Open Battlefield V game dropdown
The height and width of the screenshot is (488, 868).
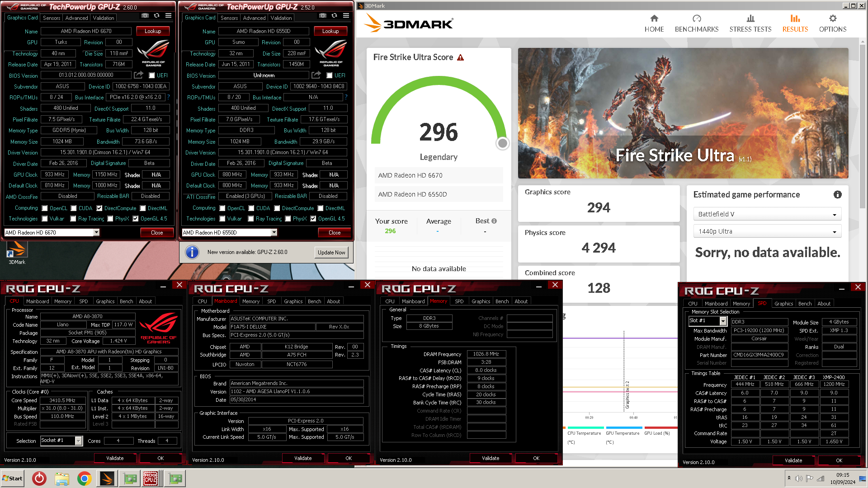pos(767,214)
